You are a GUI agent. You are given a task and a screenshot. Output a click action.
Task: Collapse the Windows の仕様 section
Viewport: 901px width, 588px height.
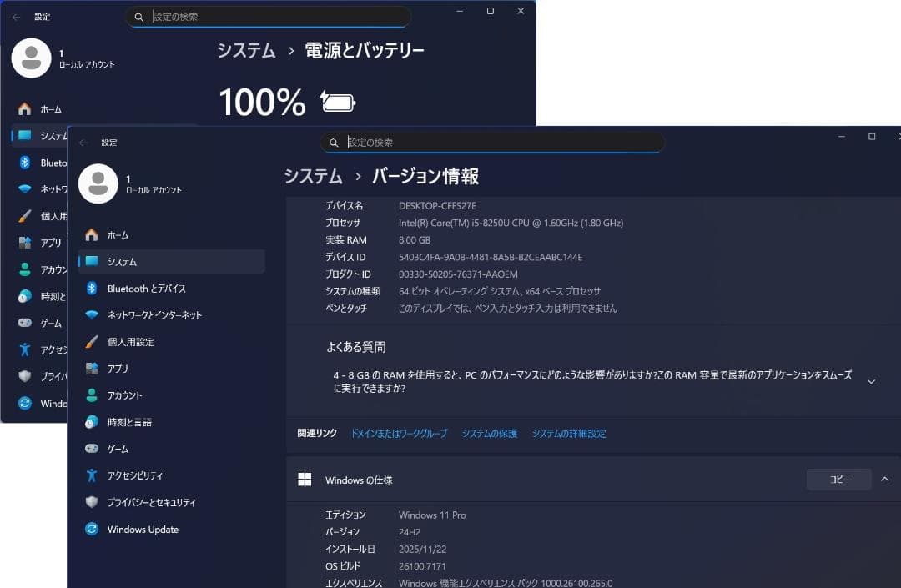(884, 479)
